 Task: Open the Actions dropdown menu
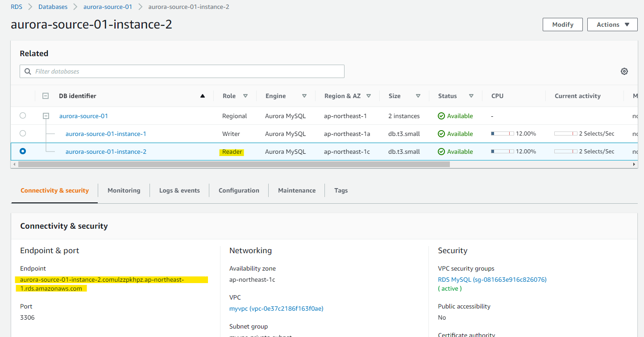[612, 25]
